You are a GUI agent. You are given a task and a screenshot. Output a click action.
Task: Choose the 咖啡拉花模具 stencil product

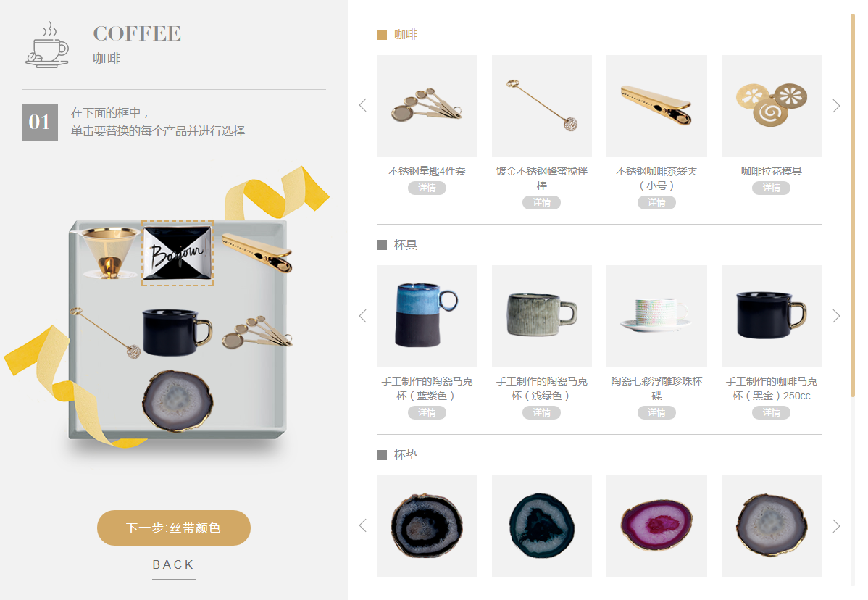(771, 105)
